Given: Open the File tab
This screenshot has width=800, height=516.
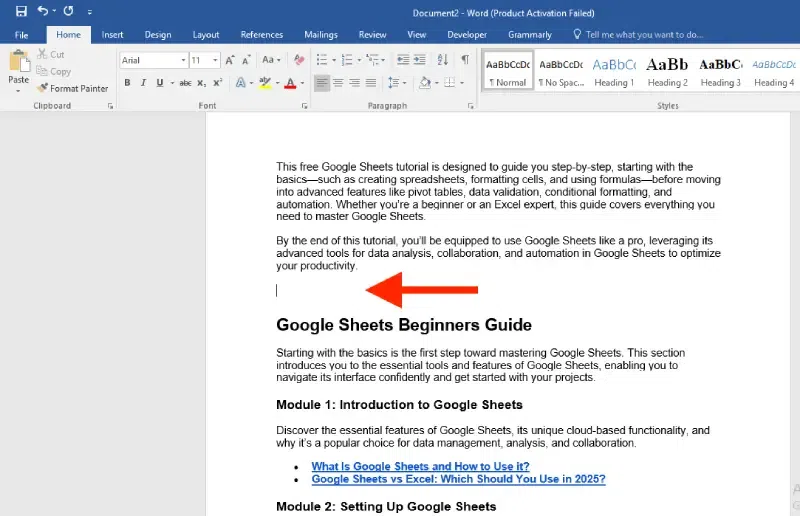Looking at the screenshot, I should [21, 35].
